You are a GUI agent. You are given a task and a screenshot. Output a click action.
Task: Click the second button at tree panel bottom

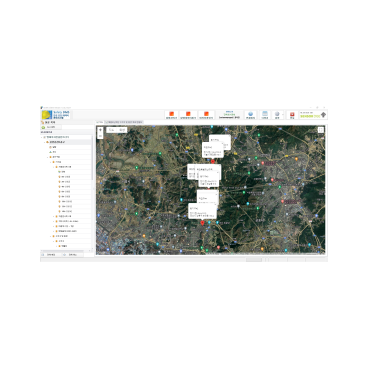click(73, 255)
